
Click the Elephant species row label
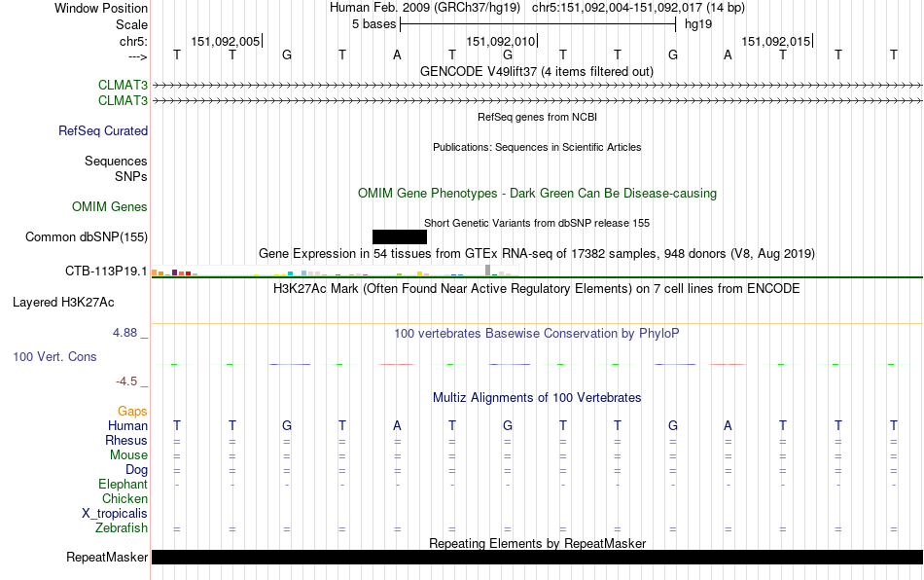click(124, 484)
